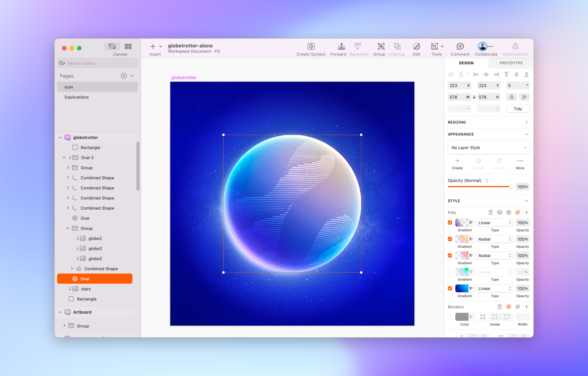Click the Forward arrange icon
The width and height of the screenshot is (588, 376).
click(338, 49)
